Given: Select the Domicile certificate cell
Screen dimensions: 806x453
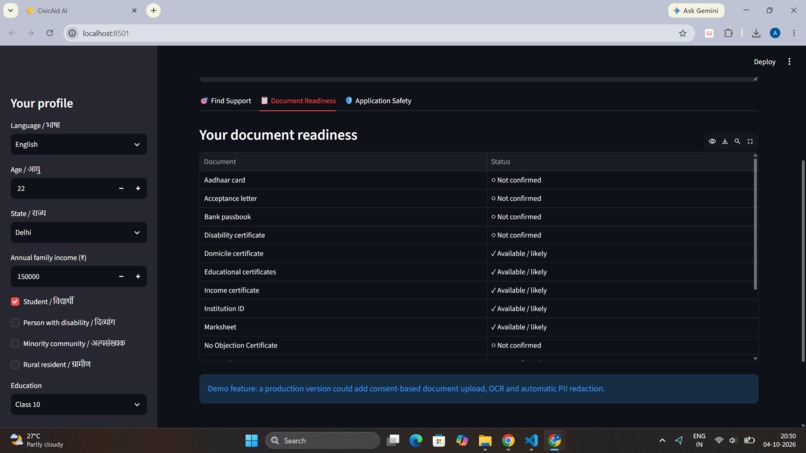Looking at the screenshot, I should coord(343,253).
